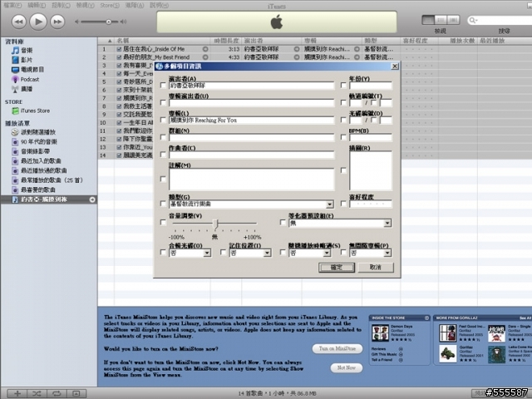
Task: Click the show artwork button in the bottom bar
Action: (x=76, y=393)
